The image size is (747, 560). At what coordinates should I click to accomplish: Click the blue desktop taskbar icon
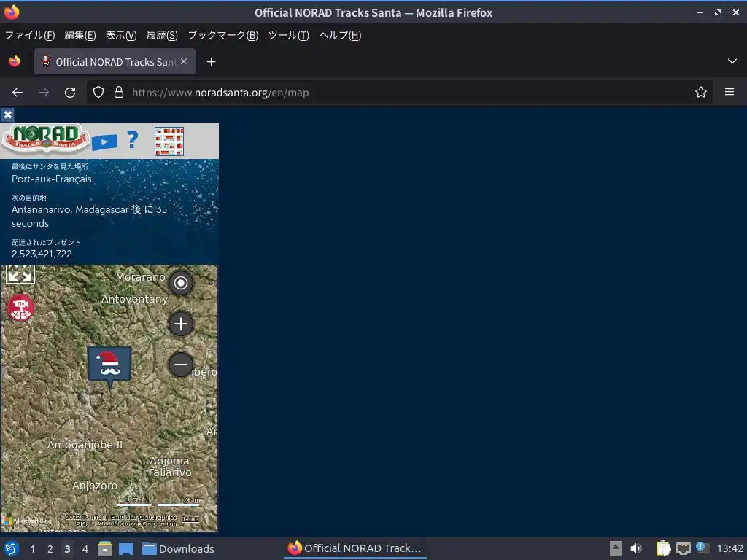tap(126, 548)
